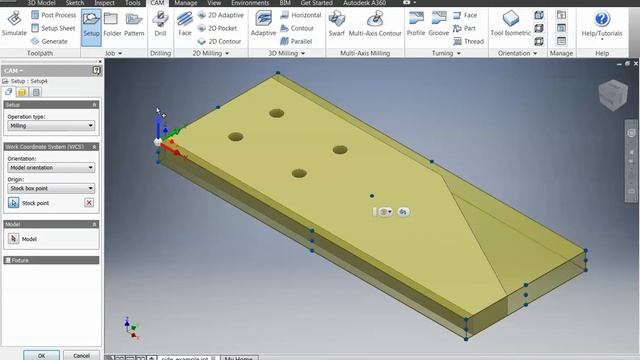Switch to the Environments ribbon tab
This screenshot has height=360, width=640.
pos(250,3)
